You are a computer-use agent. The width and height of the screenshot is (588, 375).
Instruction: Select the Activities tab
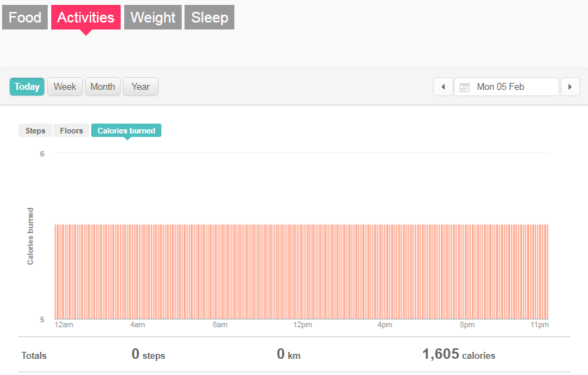(x=86, y=18)
